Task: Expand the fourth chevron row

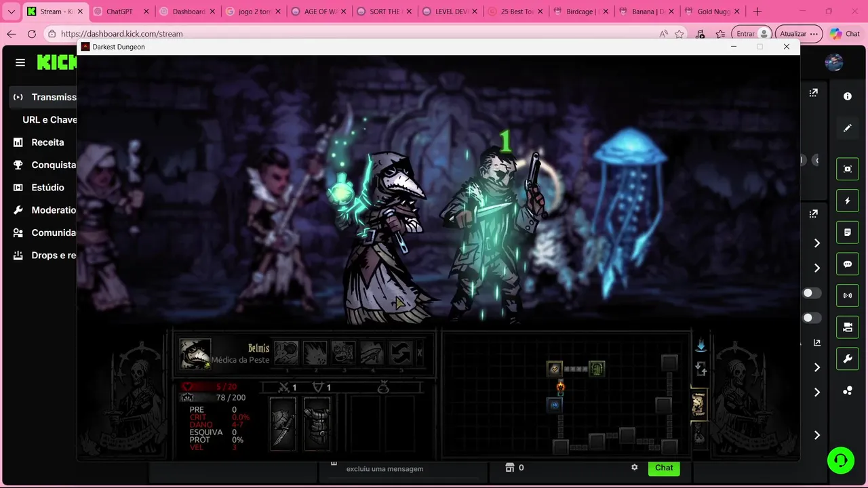Action: [816, 392]
